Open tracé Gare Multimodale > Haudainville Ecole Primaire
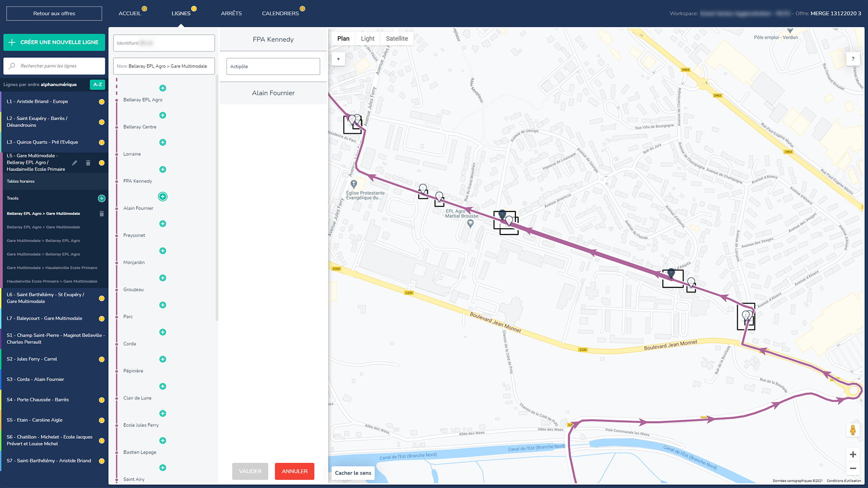The width and height of the screenshot is (868, 488). pos(52,268)
